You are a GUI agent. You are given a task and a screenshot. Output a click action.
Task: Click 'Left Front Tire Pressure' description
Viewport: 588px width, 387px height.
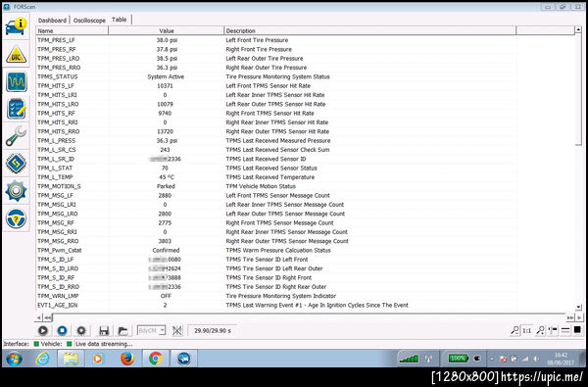(257, 40)
